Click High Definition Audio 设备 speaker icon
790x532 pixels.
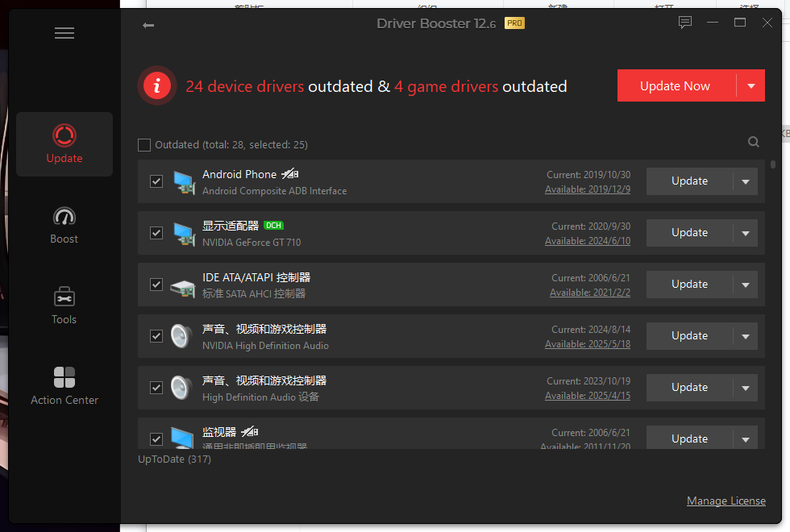point(181,388)
